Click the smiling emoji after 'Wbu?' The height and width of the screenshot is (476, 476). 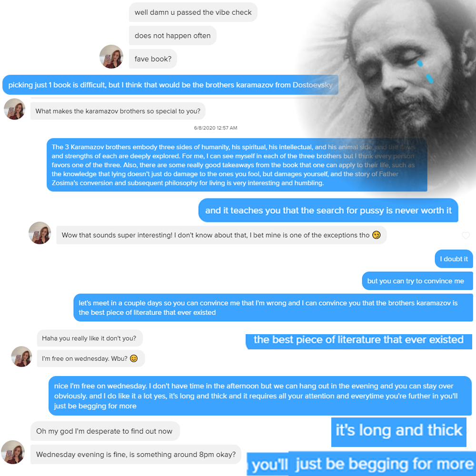click(x=134, y=358)
